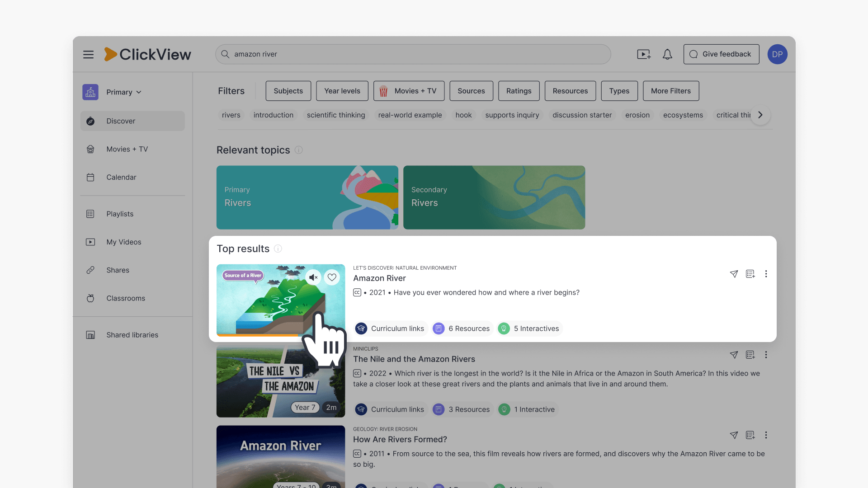Click the Primary school level icon
The width and height of the screenshot is (868, 488).
[90, 92]
